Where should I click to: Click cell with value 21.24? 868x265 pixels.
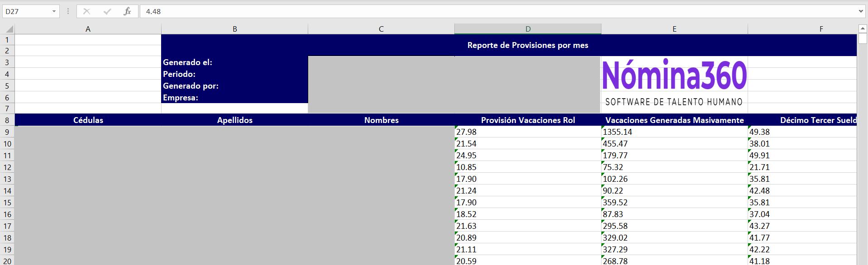pos(528,191)
